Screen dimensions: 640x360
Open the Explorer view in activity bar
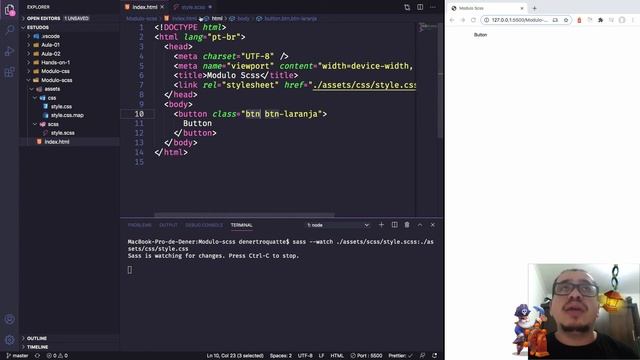click(9, 10)
